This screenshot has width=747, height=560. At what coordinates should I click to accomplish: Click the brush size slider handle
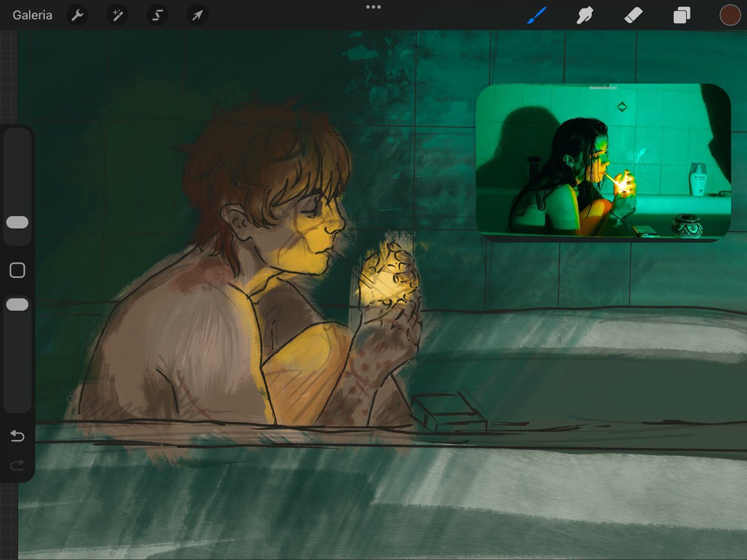point(17,223)
